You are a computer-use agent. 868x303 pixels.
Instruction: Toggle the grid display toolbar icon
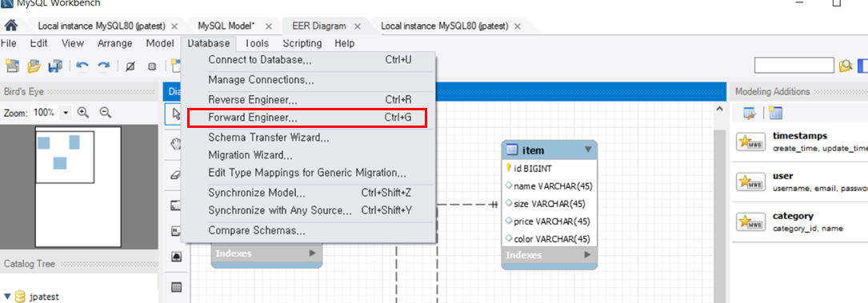[x=130, y=66]
